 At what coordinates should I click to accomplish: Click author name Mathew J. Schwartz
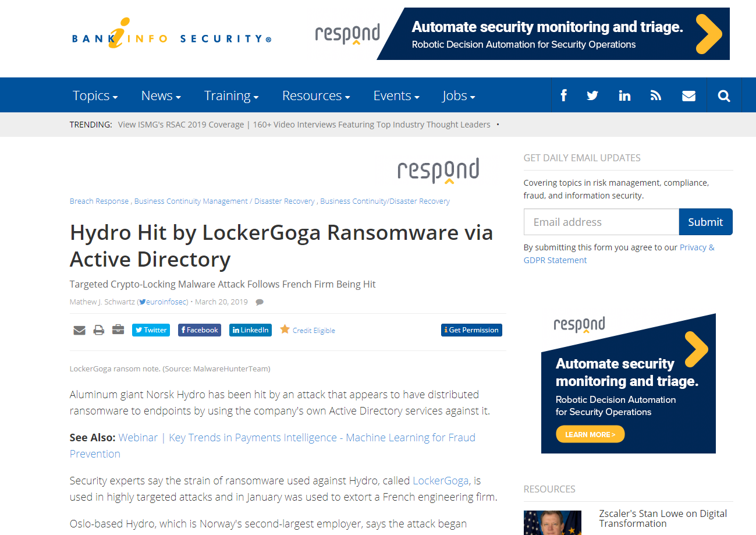point(102,302)
